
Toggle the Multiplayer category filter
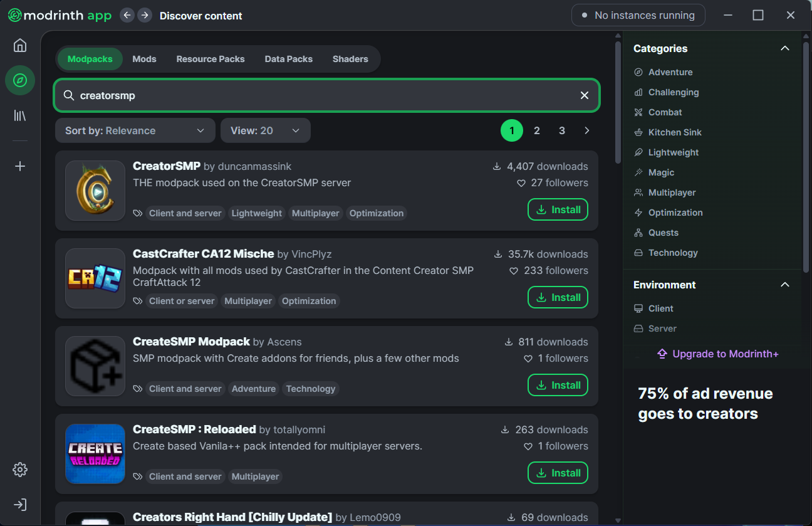click(672, 192)
